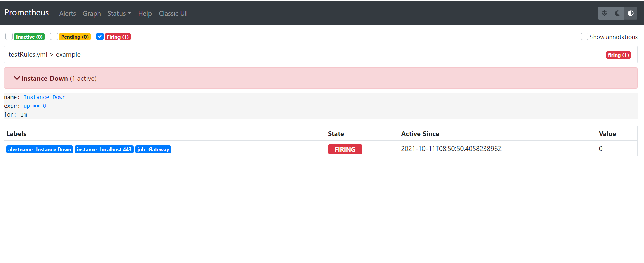The width and height of the screenshot is (644, 263).
Task: Select the auto contrast theme icon
Action: click(630, 13)
